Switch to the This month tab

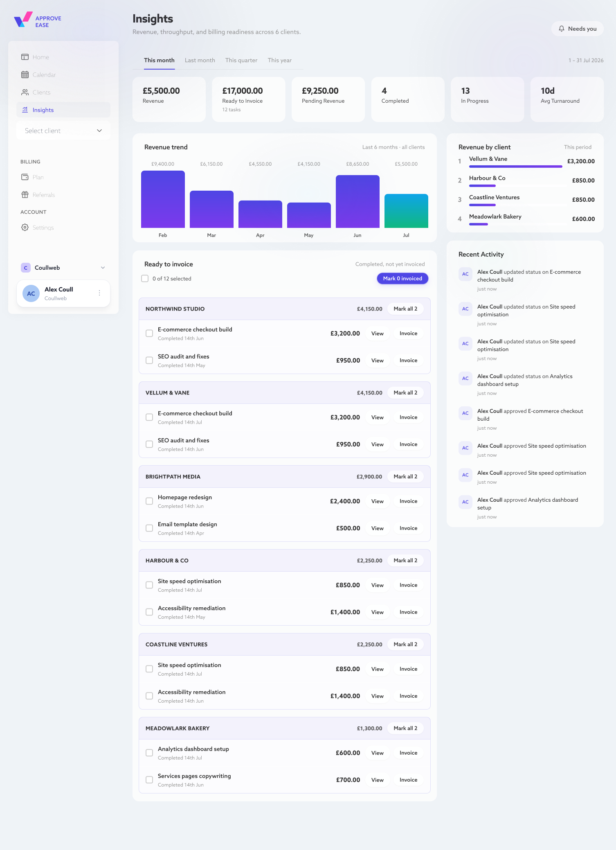point(159,60)
